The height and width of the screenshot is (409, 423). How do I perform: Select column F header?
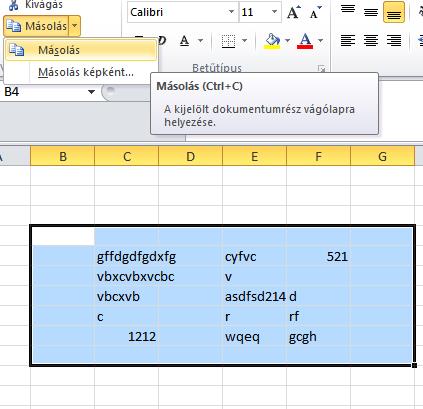pos(318,156)
